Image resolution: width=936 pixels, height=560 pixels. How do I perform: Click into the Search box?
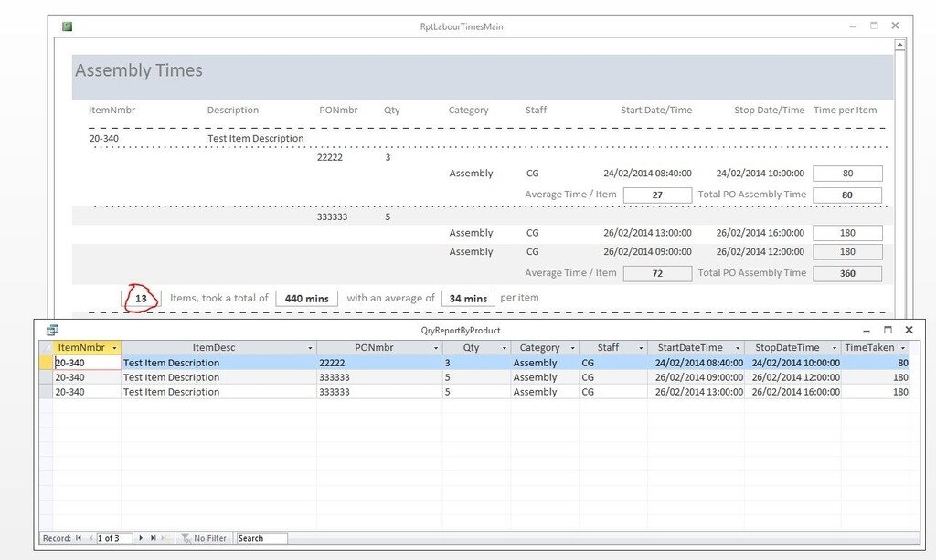[261, 538]
